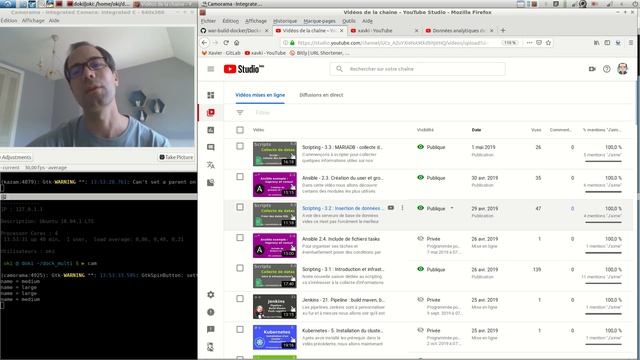
Task: Click Take Picture button in Camorama
Action: pos(176,157)
